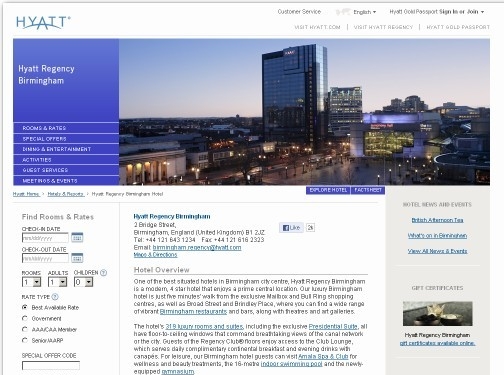This screenshot has width=504, height=375.
Task: Expand the Sign In or Join dropdown
Action: coord(462,12)
